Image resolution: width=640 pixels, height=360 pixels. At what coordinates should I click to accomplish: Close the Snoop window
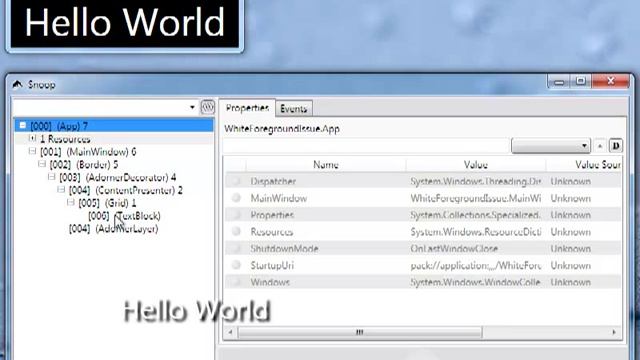click(611, 81)
